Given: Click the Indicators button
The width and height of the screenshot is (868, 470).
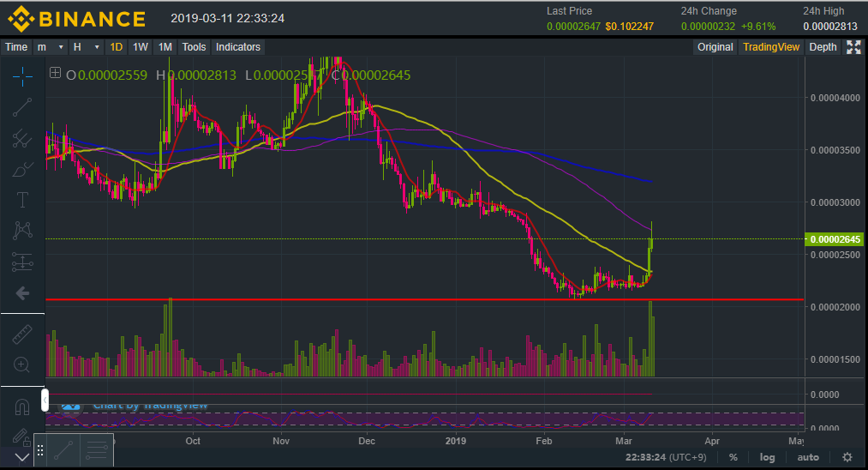Looking at the screenshot, I should pyautogui.click(x=238, y=47).
